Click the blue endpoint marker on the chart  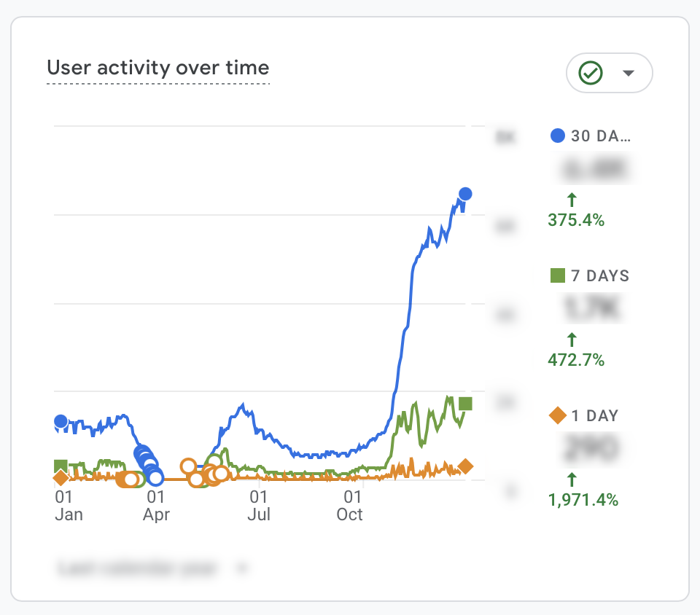click(x=465, y=194)
